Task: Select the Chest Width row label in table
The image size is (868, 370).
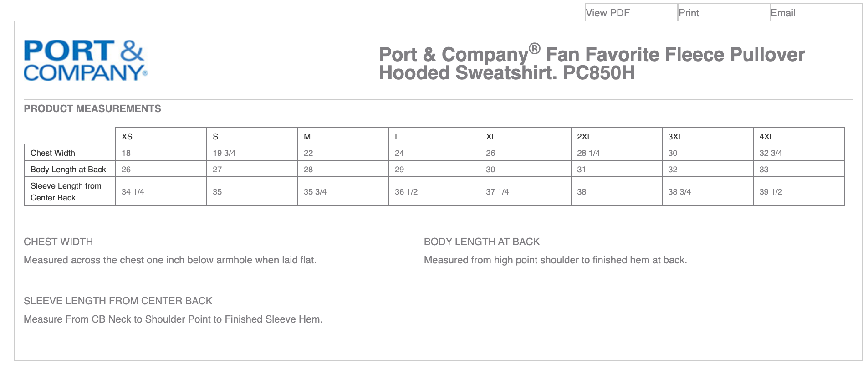Action: pos(53,153)
